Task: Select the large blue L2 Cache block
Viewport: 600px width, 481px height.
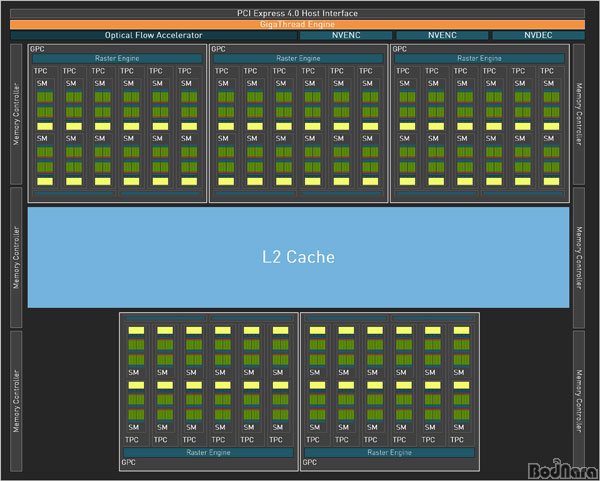Action: [x=298, y=257]
